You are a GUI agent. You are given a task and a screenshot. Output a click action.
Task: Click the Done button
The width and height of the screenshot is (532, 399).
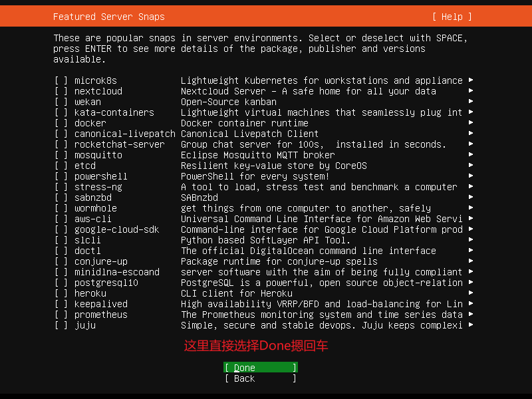(x=261, y=368)
